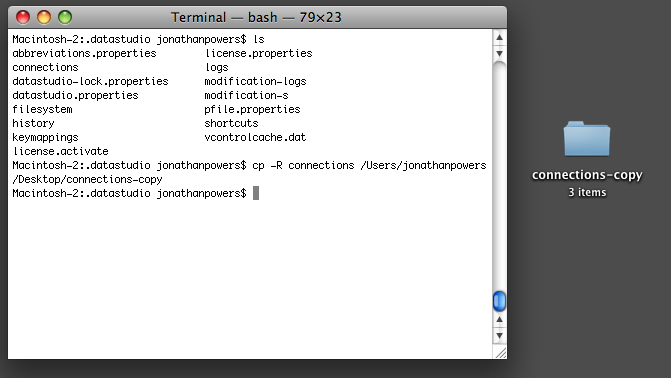The width and height of the screenshot is (671, 378).
Task: Click the empty scrollbar track above the thumb
Action: click(x=499, y=176)
